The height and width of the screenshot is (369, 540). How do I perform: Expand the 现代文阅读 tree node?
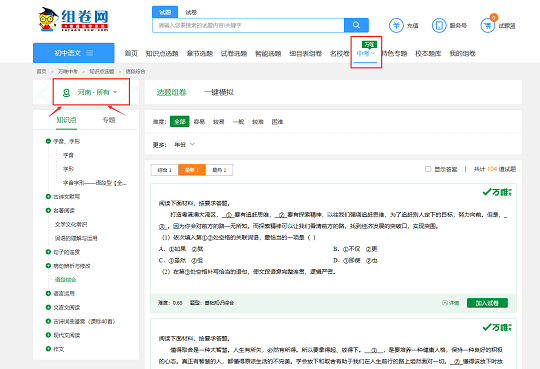pyautogui.click(x=48, y=335)
